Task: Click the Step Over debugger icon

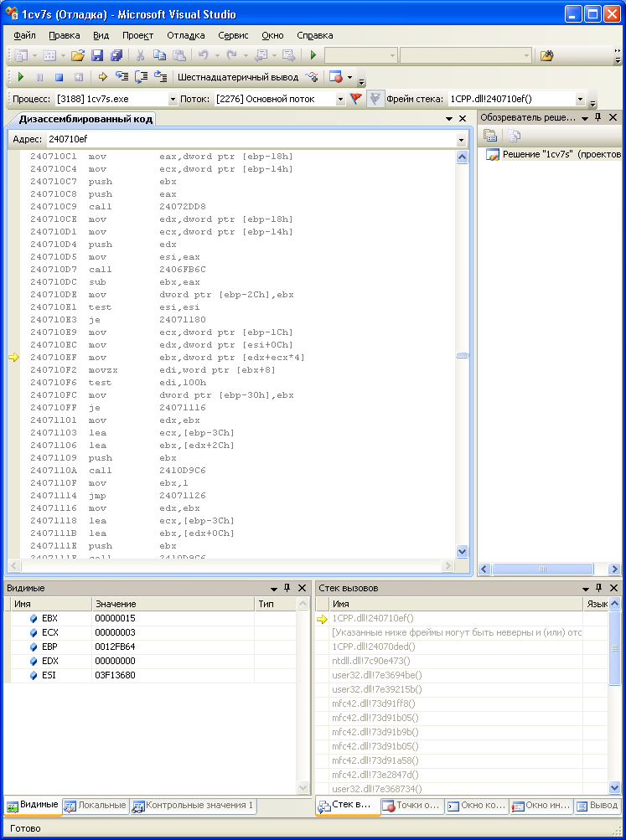Action: (141, 77)
